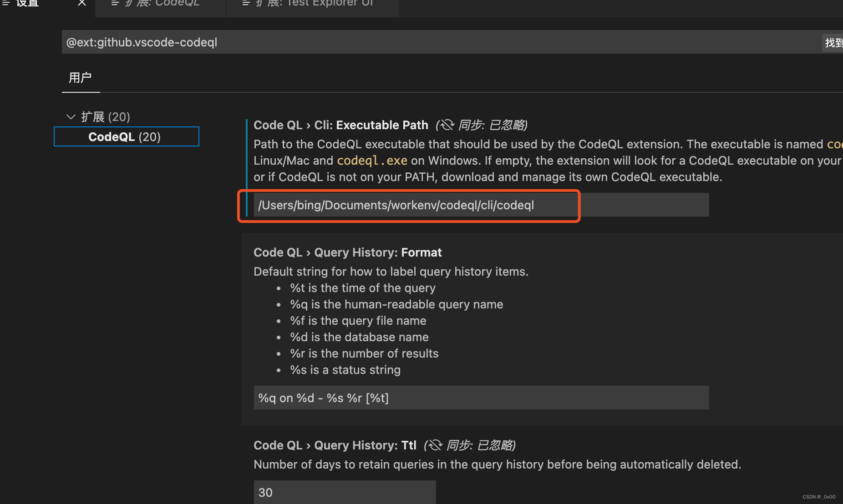Click the '%d is the database name' line
843x504 pixels.
(x=359, y=337)
